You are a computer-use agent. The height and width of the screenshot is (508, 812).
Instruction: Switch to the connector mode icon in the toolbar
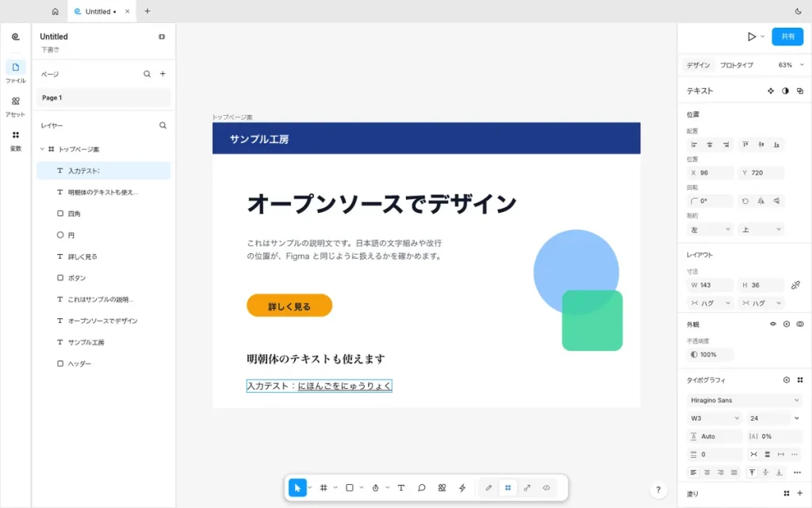point(527,488)
